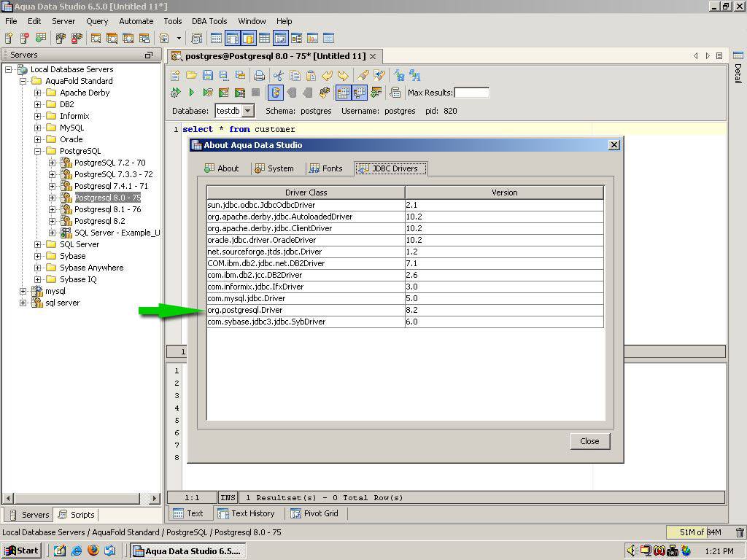747x560 pixels.
Task: Click the bar chart icon in main toolbar
Action: [x=312, y=38]
